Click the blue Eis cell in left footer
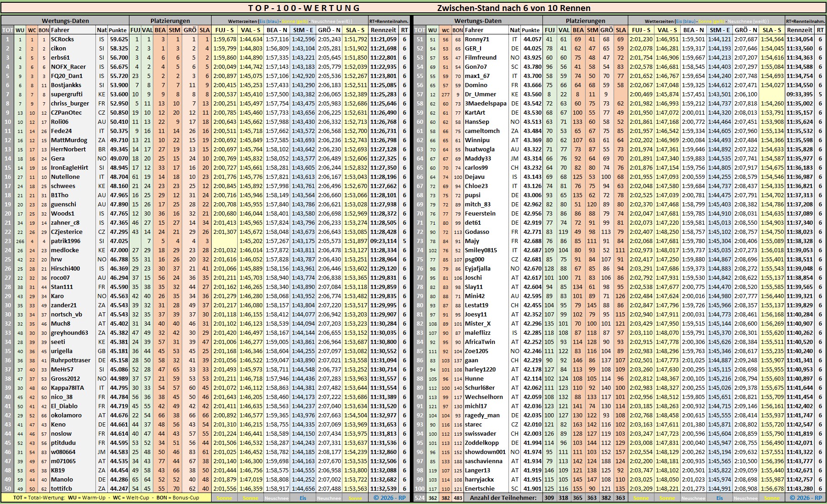 click(x=302, y=498)
